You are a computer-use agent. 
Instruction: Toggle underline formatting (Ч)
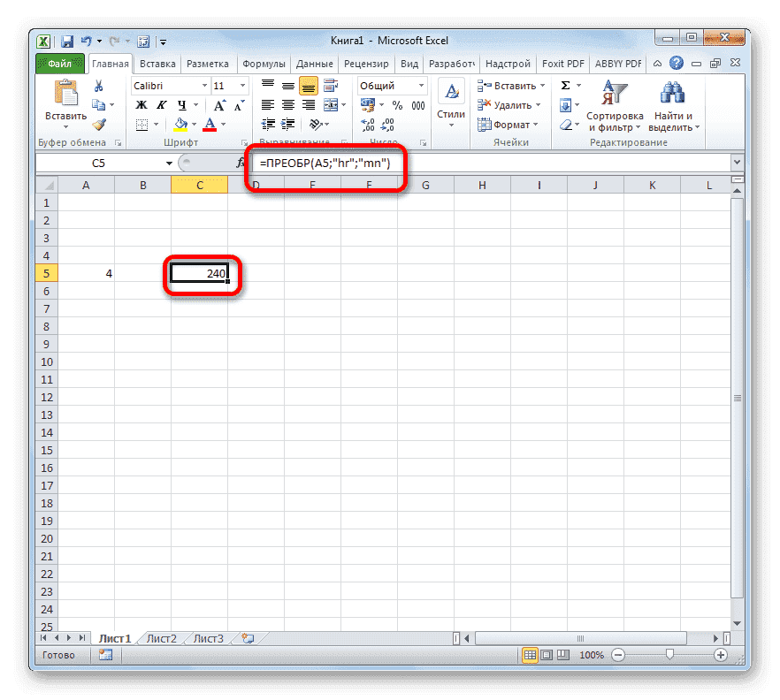182,103
